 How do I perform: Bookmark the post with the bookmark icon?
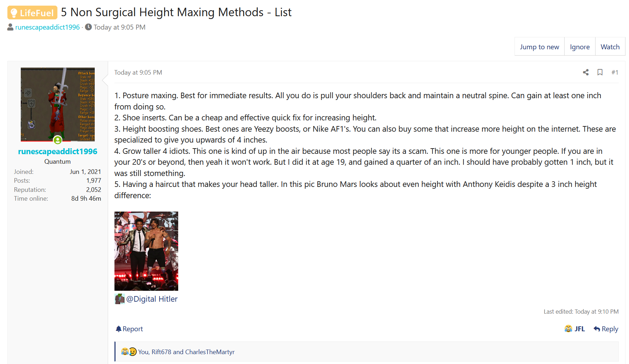pyautogui.click(x=600, y=72)
